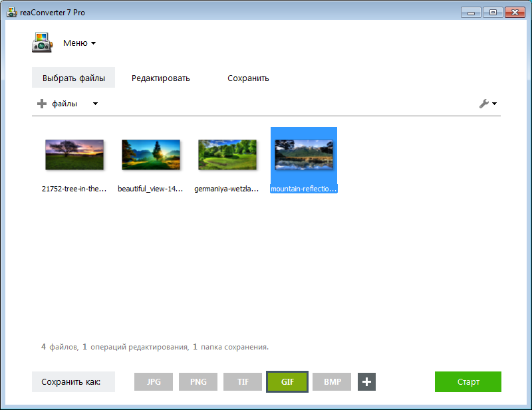Open the Меню dropdown
532x410 pixels.
click(75, 42)
